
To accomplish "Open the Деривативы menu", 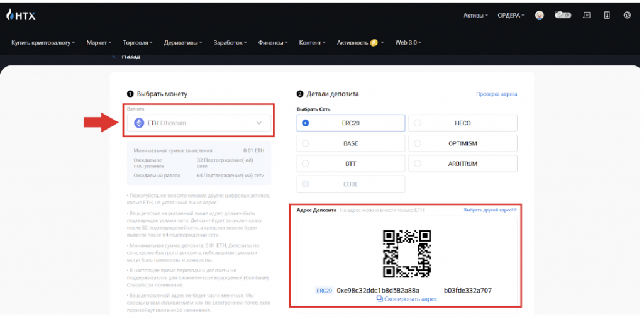I will point(183,42).
